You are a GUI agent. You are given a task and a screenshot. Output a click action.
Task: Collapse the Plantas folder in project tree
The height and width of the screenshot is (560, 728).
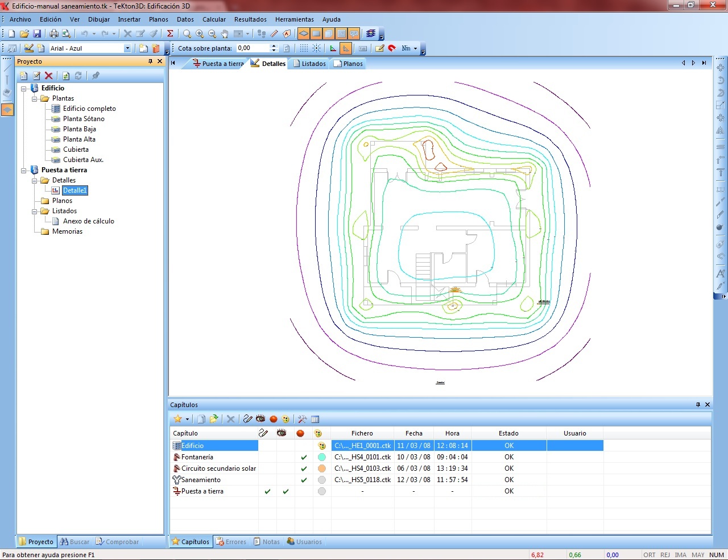(35, 99)
